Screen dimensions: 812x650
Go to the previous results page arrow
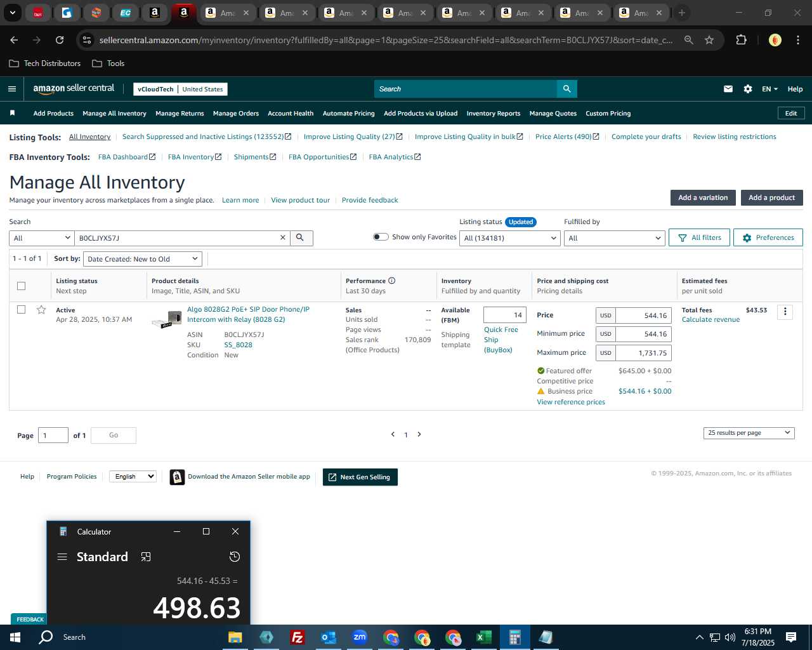393,434
